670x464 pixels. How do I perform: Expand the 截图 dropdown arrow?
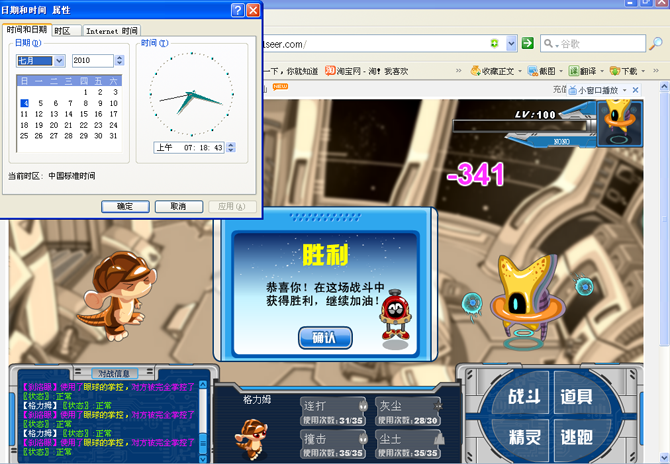pos(561,71)
